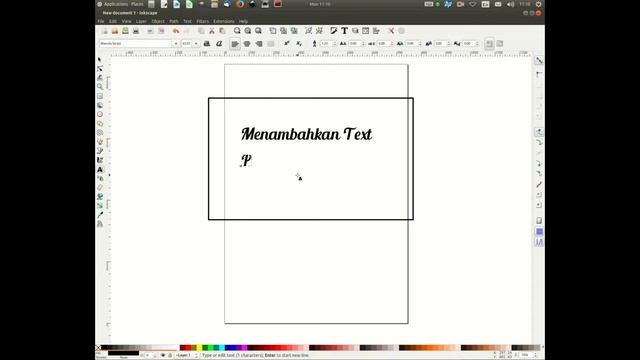Adjust line spacing stepper
Viewport: 640px width, 360px height.
pyautogui.click(x=335, y=44)
